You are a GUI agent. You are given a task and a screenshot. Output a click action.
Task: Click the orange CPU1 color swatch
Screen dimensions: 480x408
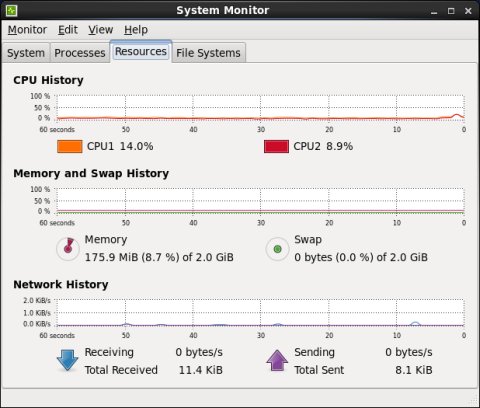pyautogui.click(x=70, y=146)
